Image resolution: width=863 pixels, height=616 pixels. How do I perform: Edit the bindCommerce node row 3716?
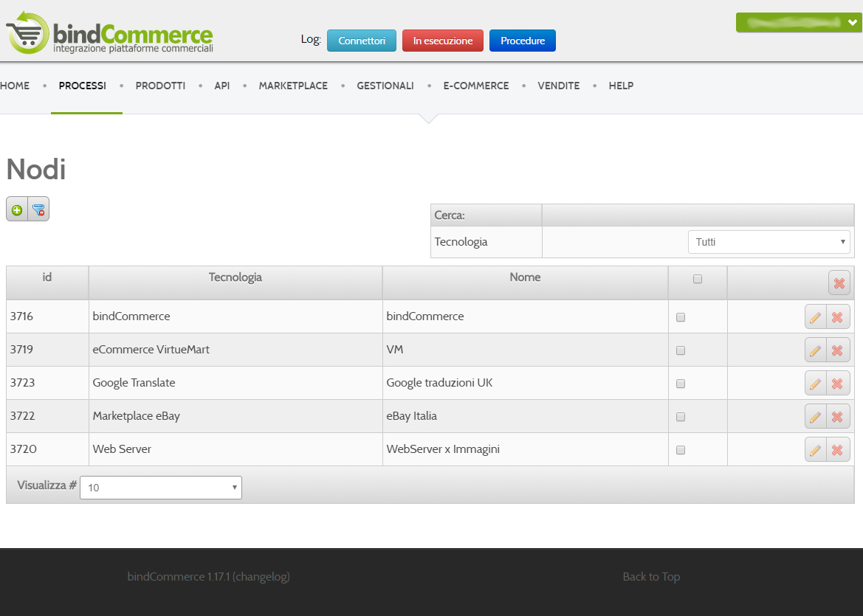[815, 317]
